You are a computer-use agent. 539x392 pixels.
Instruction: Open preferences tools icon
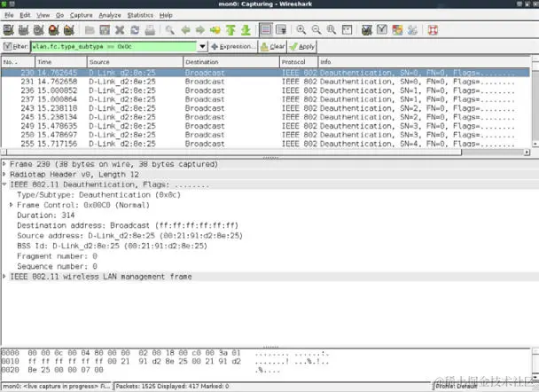coord(412,30)
